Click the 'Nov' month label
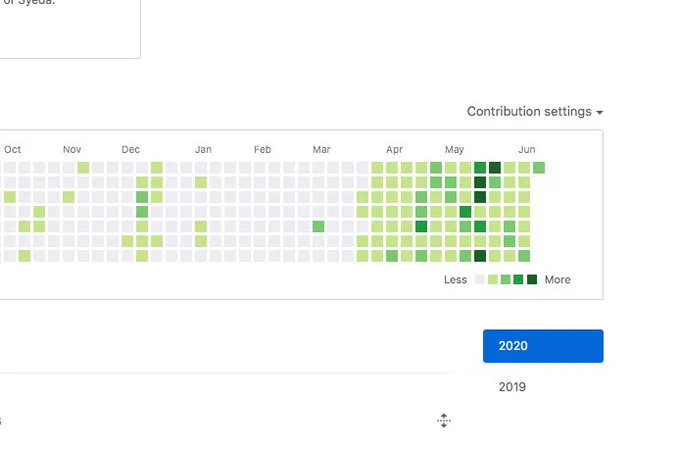 point(72,150)
